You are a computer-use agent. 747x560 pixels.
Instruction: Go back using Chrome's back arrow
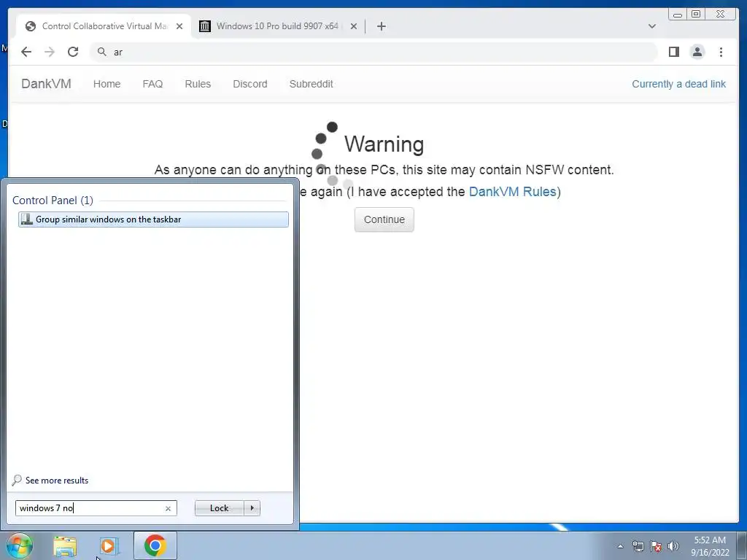pyautogui.click(x=26, y=52)
